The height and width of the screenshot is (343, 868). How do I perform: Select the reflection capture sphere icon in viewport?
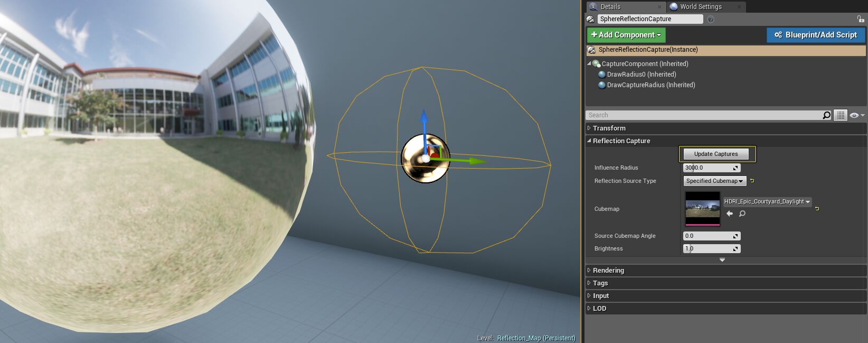pyautogui.click(x=425, y=158)
